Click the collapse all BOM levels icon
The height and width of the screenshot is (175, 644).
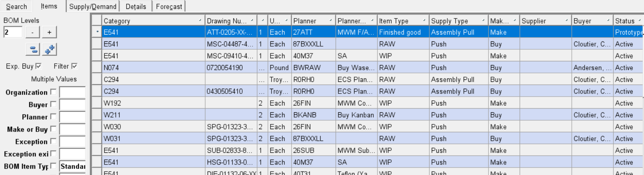[33, 49]
